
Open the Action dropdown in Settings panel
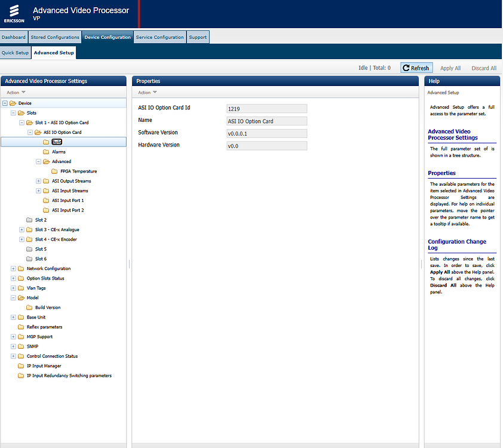(16, 93)
